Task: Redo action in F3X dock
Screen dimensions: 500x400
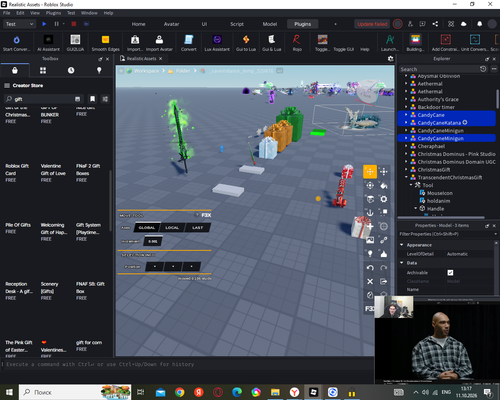Action: click(384, 268)
